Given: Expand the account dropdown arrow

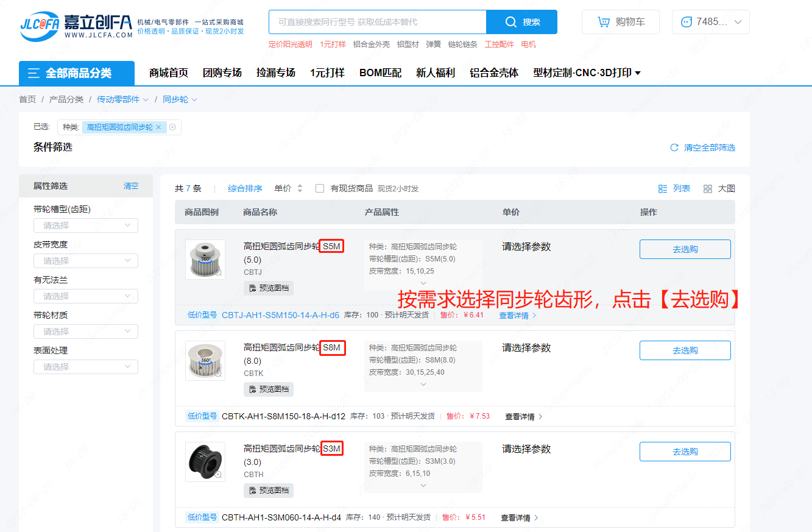Looking at the screenshot, I should click(x=738, y=22).
